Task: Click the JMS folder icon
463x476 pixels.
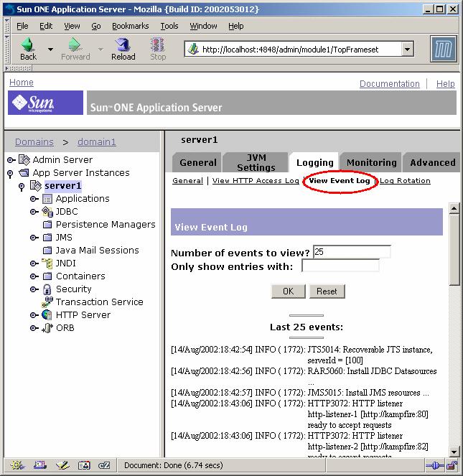Action: click(47, 238)
